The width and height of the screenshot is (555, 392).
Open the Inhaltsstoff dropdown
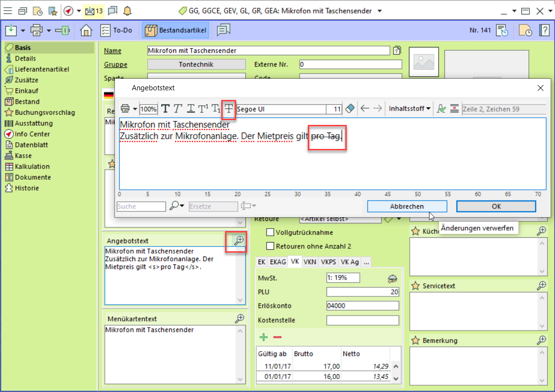pyautogui.click(x=410, y=109)
